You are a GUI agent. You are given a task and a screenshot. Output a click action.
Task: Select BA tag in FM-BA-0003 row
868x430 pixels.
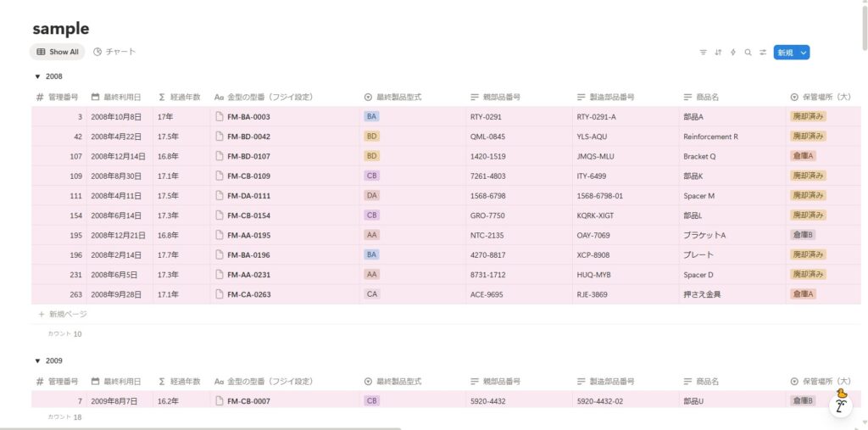[x=371, y=116]
